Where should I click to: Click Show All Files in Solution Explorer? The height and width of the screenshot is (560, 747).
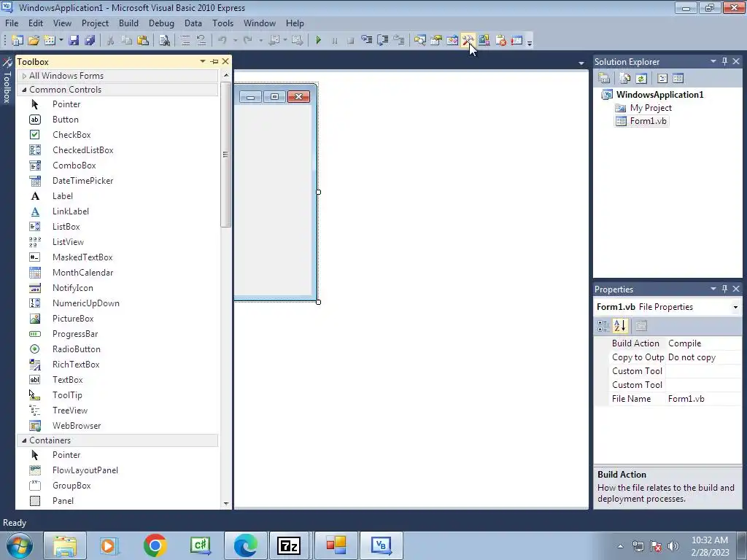click(x=625, y=78)
